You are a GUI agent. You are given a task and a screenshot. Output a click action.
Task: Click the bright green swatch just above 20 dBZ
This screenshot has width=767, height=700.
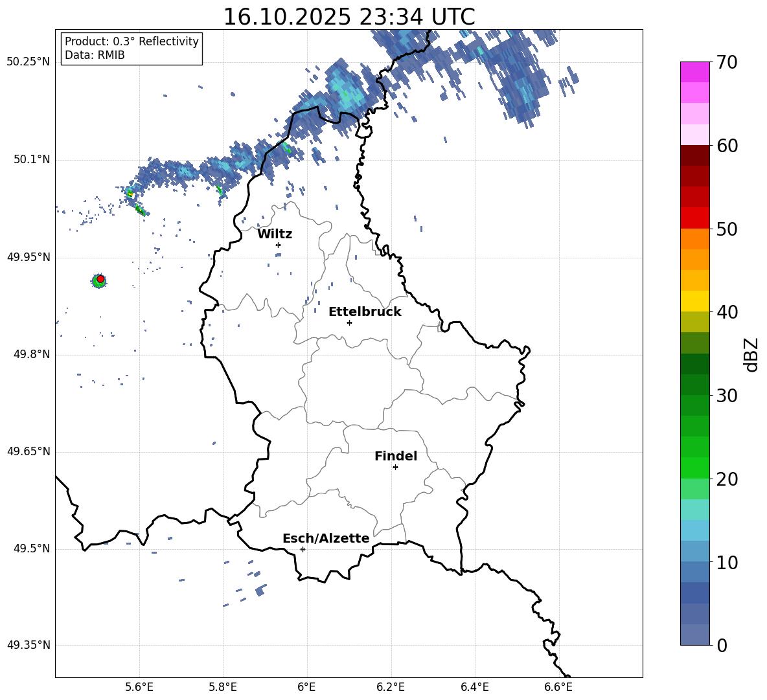[694, 468]
